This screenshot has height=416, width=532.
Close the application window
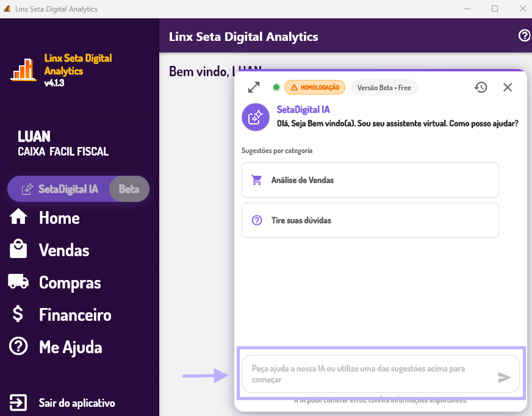coord(523,9)
